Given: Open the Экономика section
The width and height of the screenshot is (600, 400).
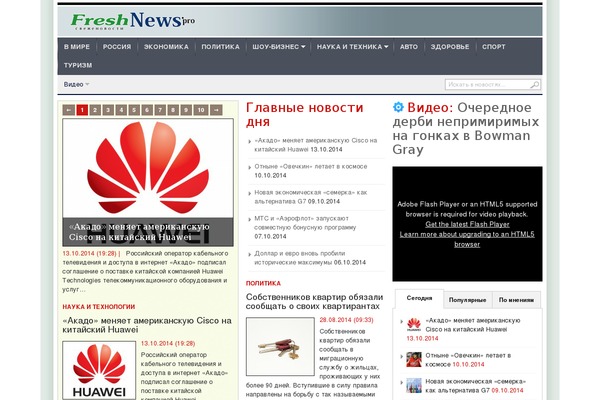Looking at the screenshot, I should point(166,47).
